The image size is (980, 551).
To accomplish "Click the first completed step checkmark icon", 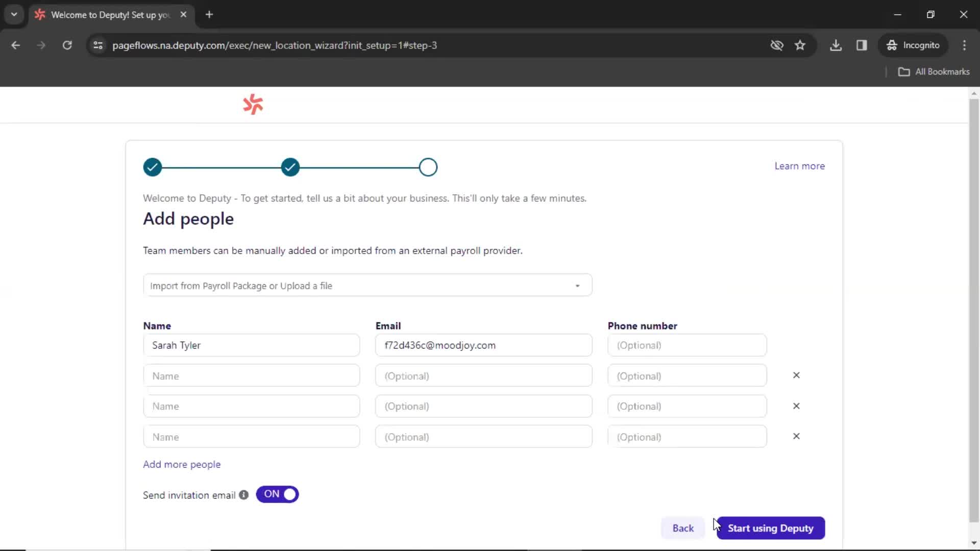I will [x=152, y=167].
